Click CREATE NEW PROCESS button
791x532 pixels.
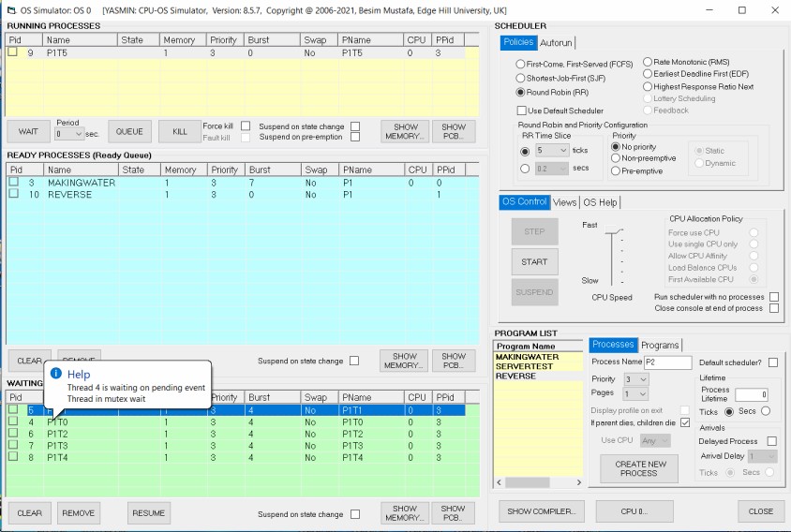pyautogui.click(x=638, y=468)
